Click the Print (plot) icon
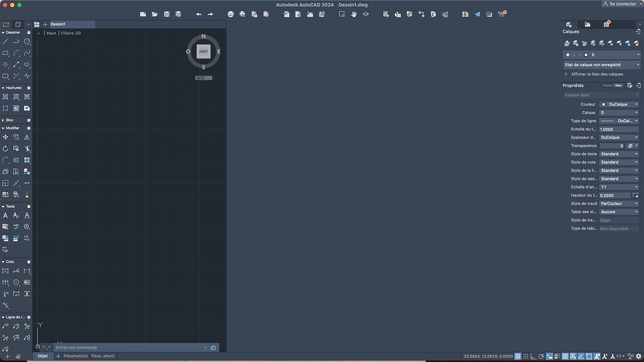The width and height of the screenshot is (644, 362). (230, 14)
